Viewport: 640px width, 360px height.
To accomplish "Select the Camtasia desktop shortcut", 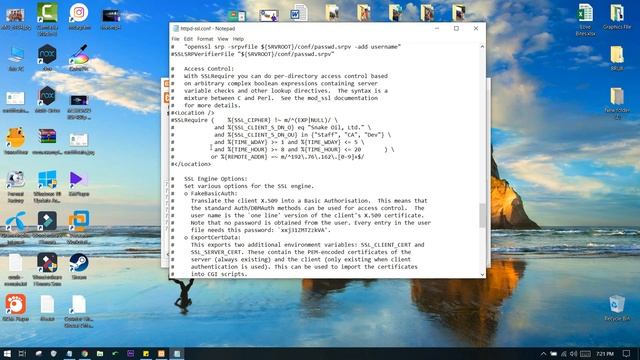I will point(47,19).
